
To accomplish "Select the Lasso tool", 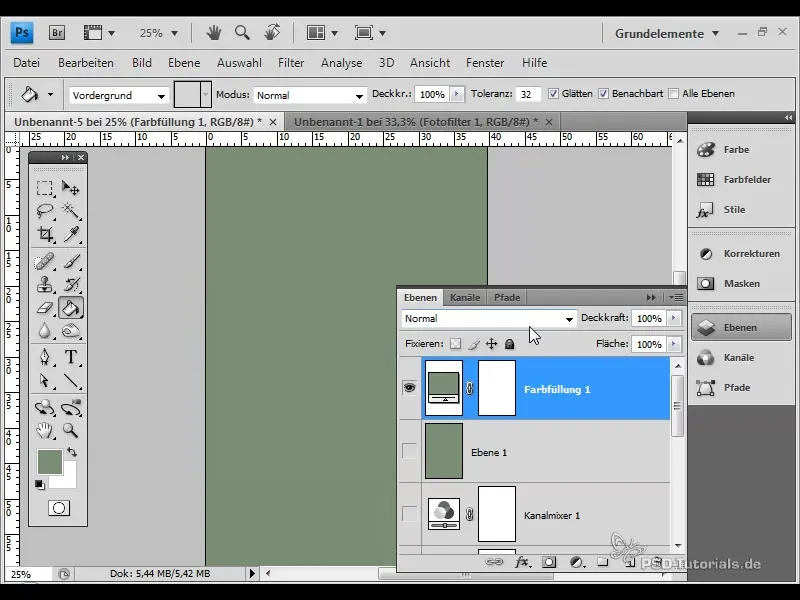I will (x=44, y=211).
